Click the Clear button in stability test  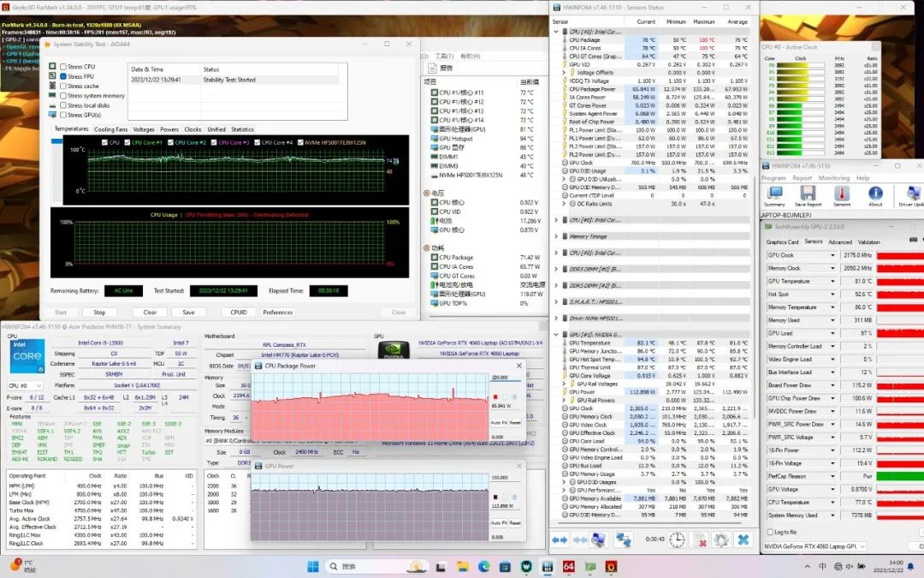(x=150, y=312)
